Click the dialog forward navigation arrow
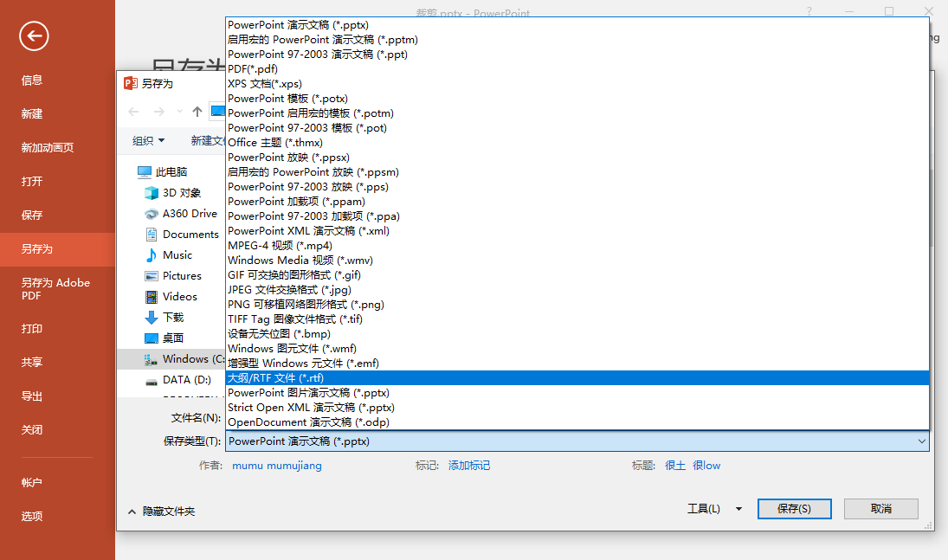 [x=159, y=112]
